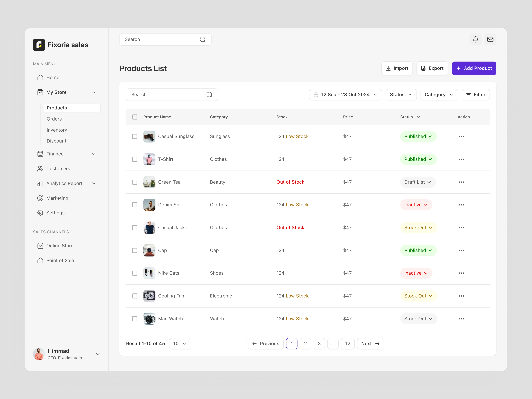
Task: Click the Settings gear in the sidebar
Action: (x=40, y=213)
